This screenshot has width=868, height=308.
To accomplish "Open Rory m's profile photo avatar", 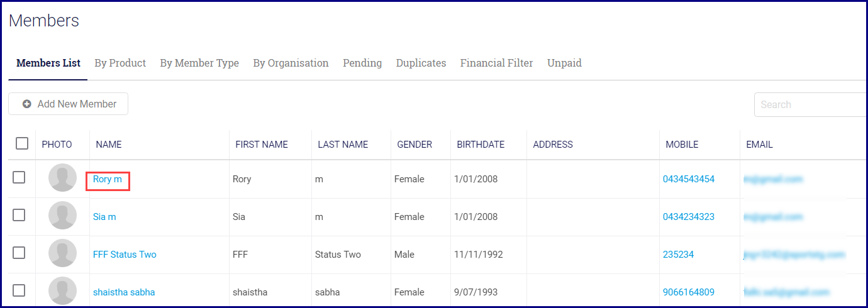I will pyautogui.click(x=62, y=178).
